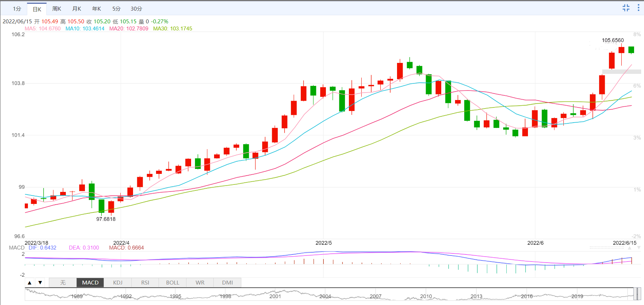Click the last green candlestick on the chart

click(x=631, y=50)
